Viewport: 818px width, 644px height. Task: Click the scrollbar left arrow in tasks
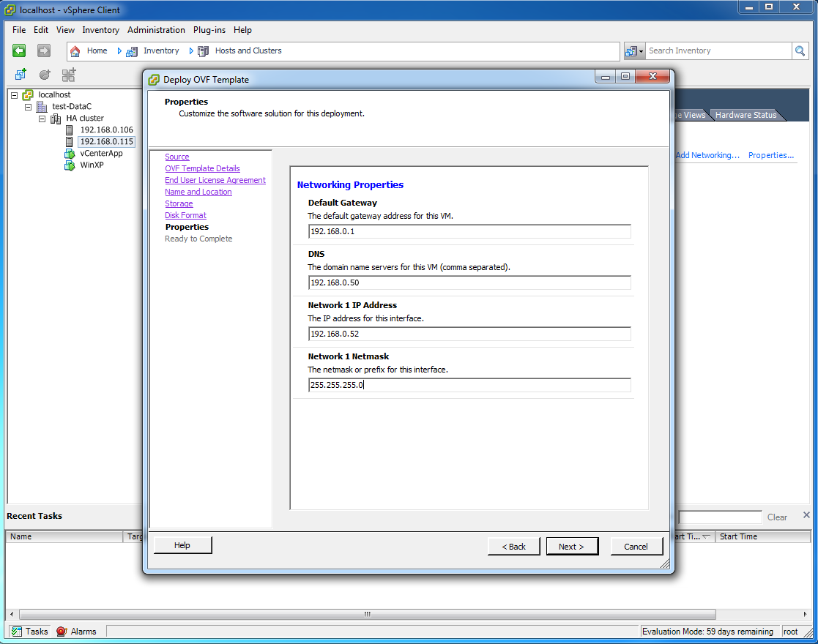(x=12, y=614)
